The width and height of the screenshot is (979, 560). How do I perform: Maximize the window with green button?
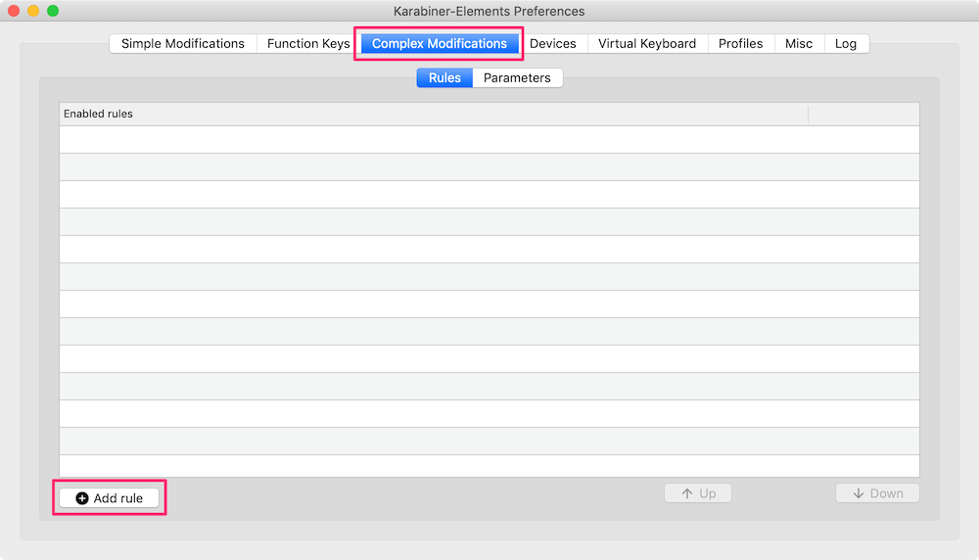pos(53,11)
